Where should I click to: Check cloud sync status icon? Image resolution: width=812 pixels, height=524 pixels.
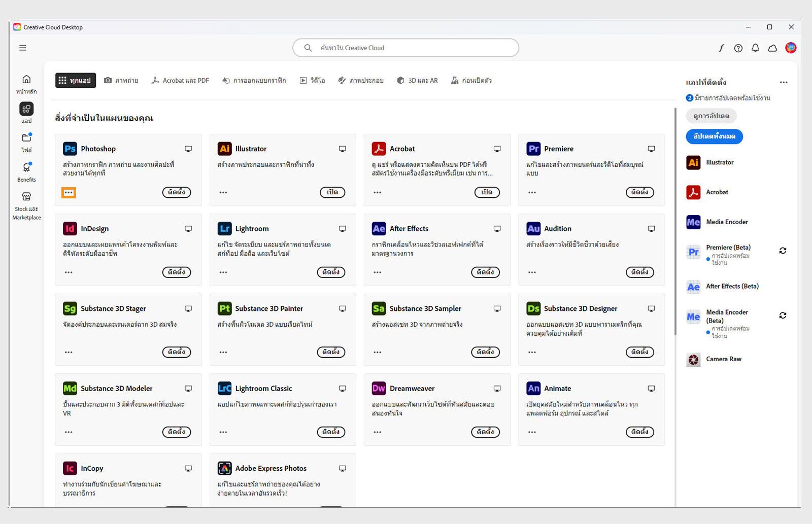tap(772, 48)
